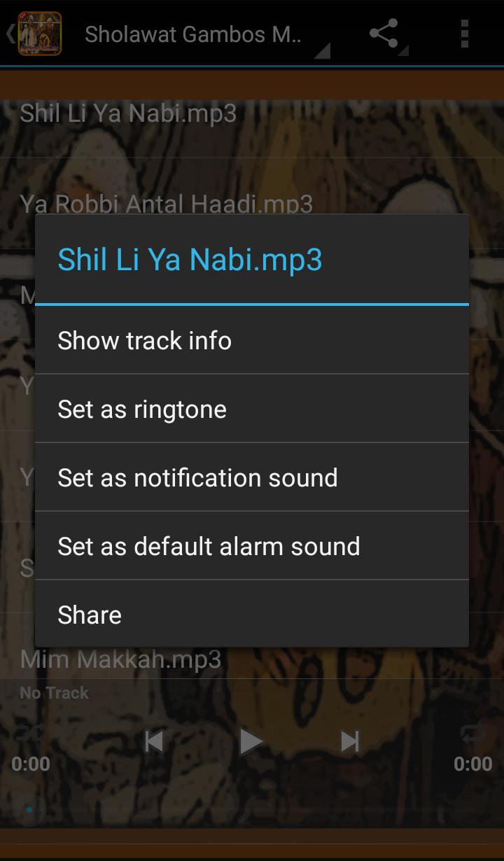Tap the app album icon in header

coord(39,34)
